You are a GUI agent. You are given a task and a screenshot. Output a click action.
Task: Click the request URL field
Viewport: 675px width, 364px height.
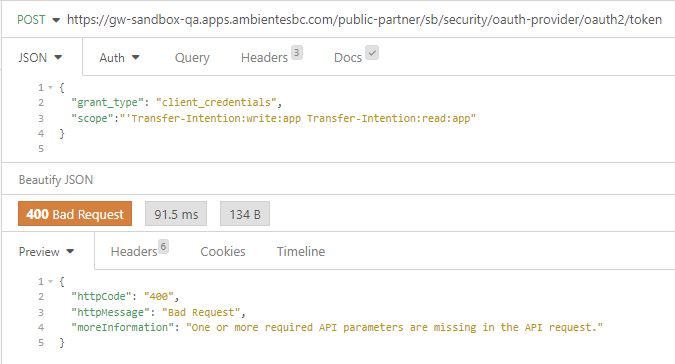(x=364, y=20)
